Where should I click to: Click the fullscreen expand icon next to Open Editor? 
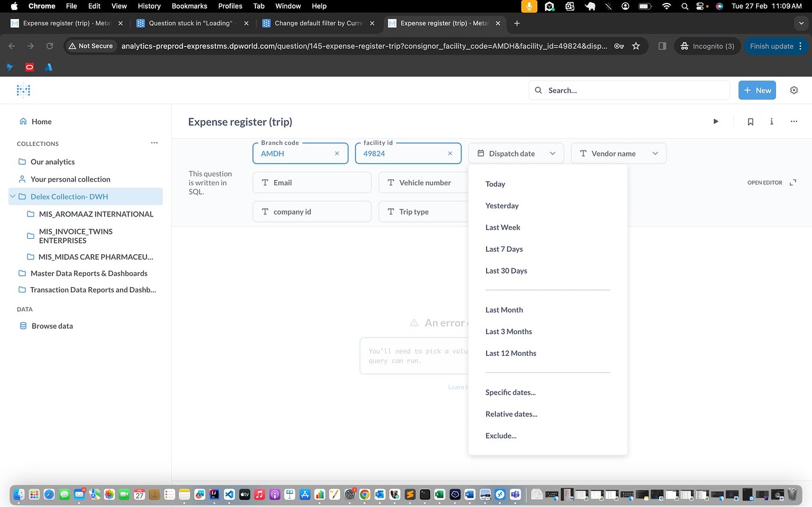[x=793, y=182]
